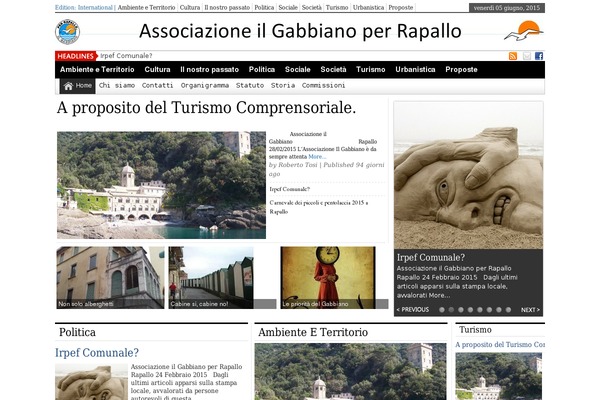Click Turismo in top small link bar
Image resolution: width=600 pixels, height=400 pixels.
coord(337,8)
